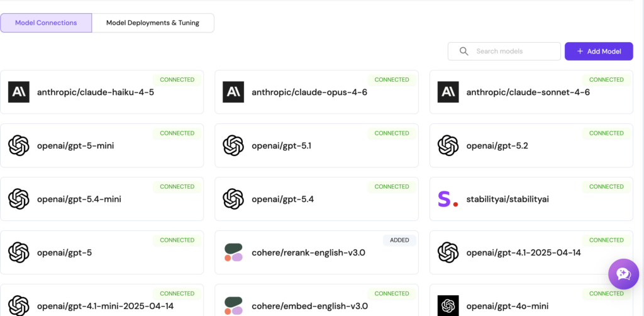Click ADDED badge on cohere/rerank-english-v3.0 card
The height and width of the screenshot is (316, 644).
click(x=399, y=240)
